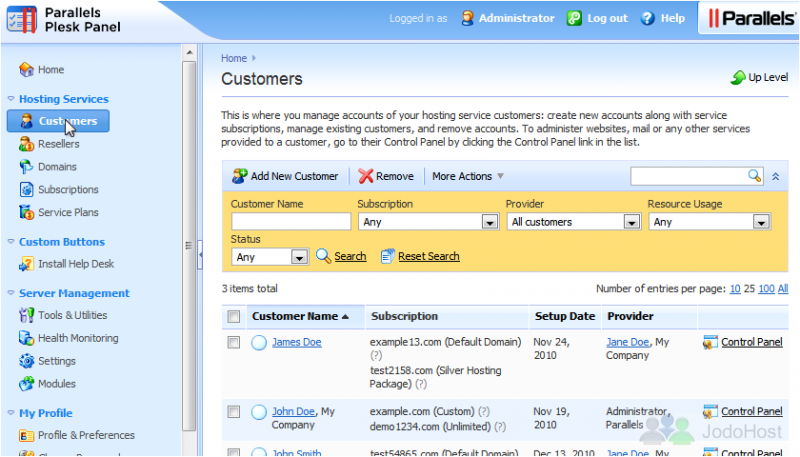Open the Status filter dropdown
The height and width of the screenshot is (457, 800).
(x=270, y=257)
